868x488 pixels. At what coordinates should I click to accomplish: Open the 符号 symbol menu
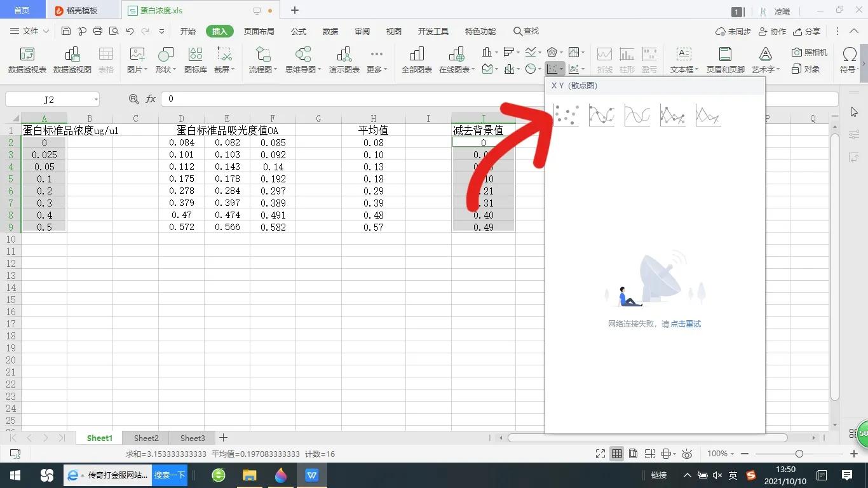[849, 60]
